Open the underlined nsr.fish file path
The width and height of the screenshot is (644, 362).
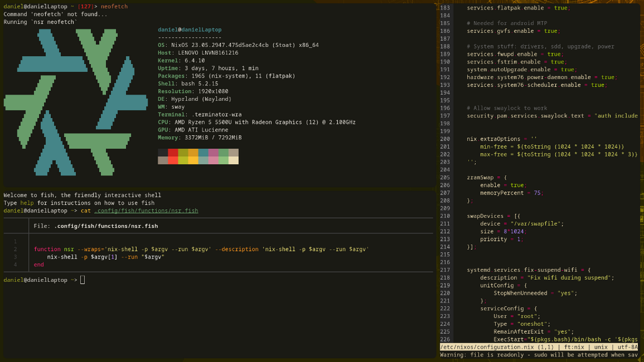pyautogui.click(x=146, y=211)
